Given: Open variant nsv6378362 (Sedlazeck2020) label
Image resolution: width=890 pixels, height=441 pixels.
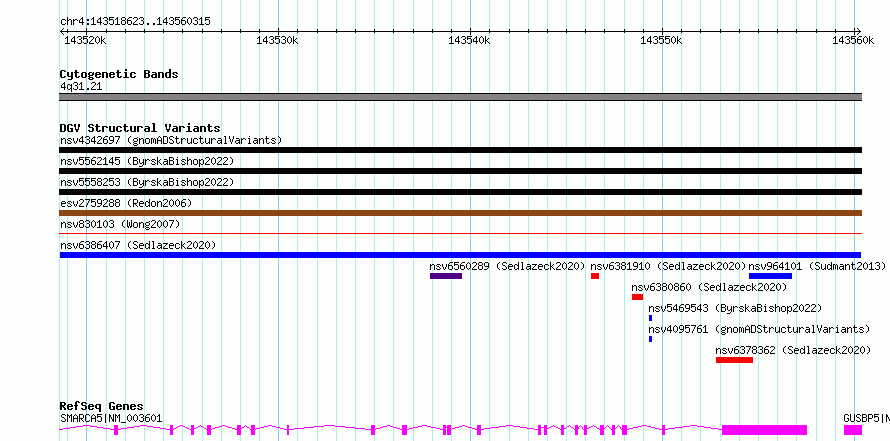Looking at the screenshot, I should tap(794, 350).
